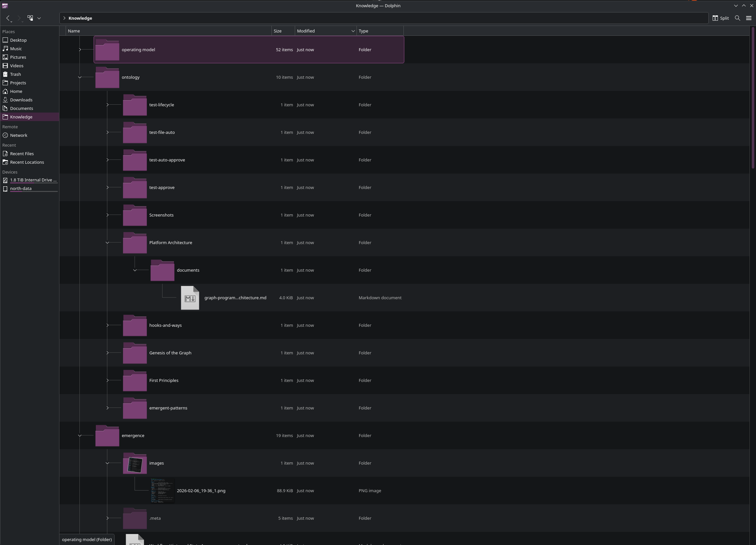Collapse the emergence folder tree
This screenshot has width=756, height=545.
click(x=80, y=435)
